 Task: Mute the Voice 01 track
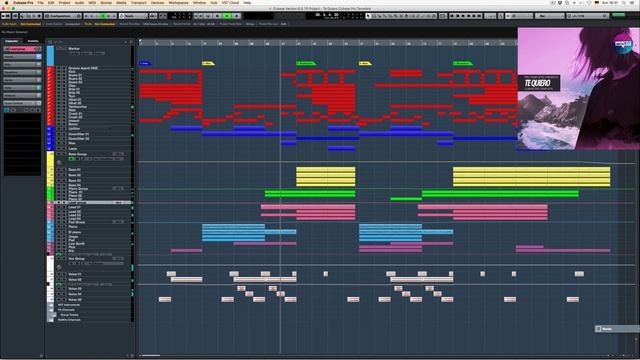tap(58, 274)
